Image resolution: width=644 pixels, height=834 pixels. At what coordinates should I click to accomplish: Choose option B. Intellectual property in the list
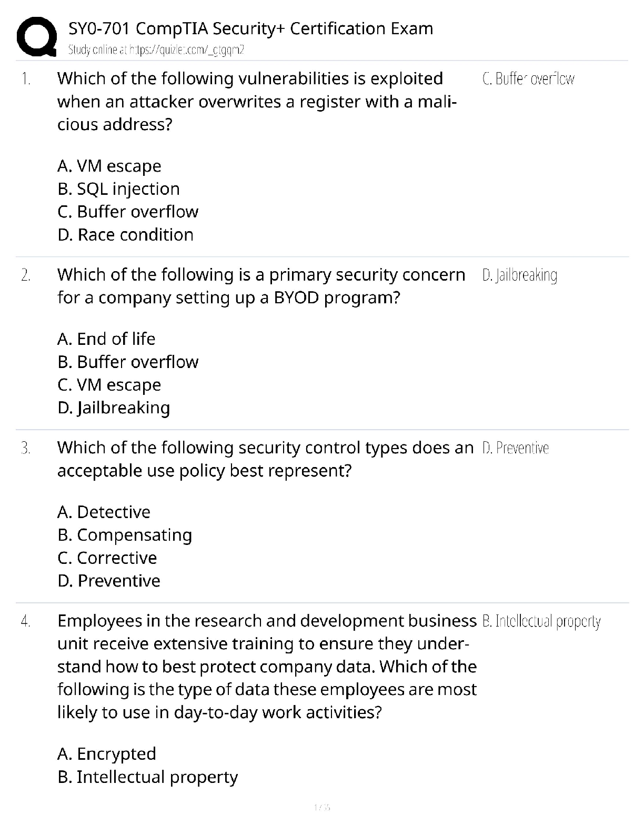147,777
